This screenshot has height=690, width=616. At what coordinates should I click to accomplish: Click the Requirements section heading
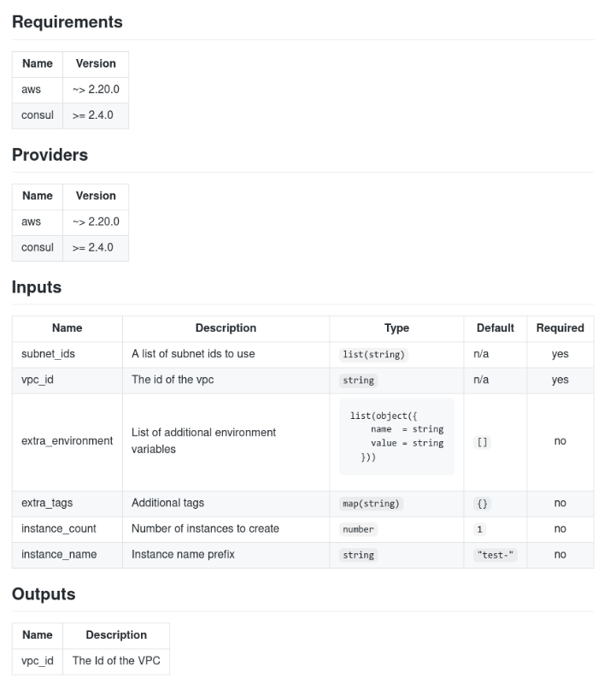[x=67, y=22]
